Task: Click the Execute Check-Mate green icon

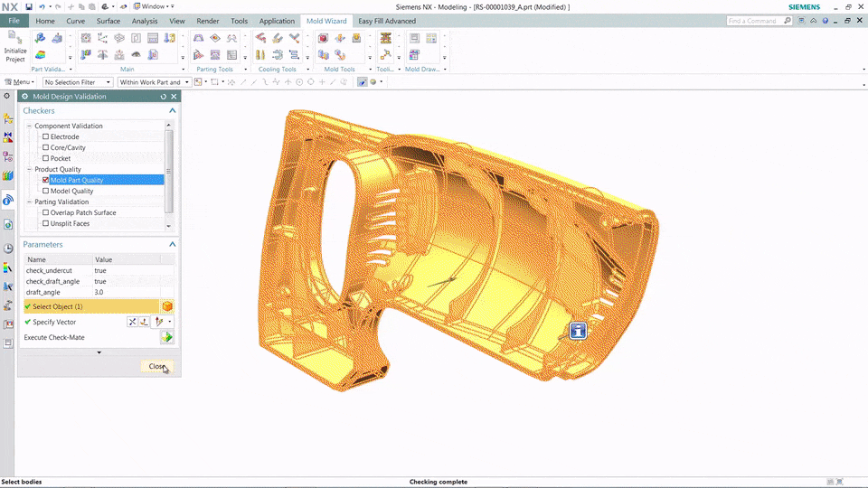Action: pos(166,337)
